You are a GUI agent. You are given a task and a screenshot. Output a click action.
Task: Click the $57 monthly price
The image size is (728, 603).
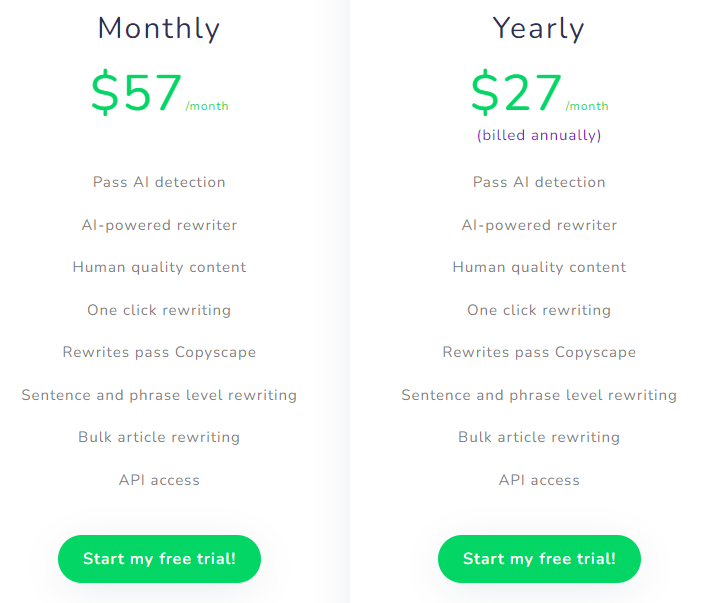[136, 92]
